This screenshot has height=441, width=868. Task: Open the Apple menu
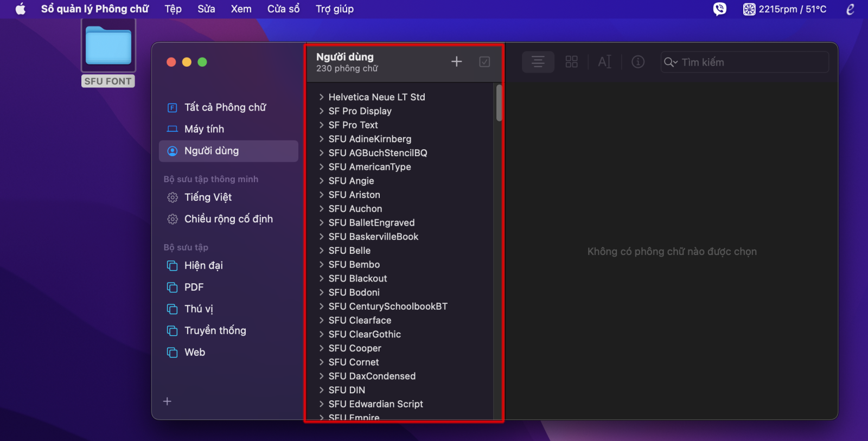point(21,9)
